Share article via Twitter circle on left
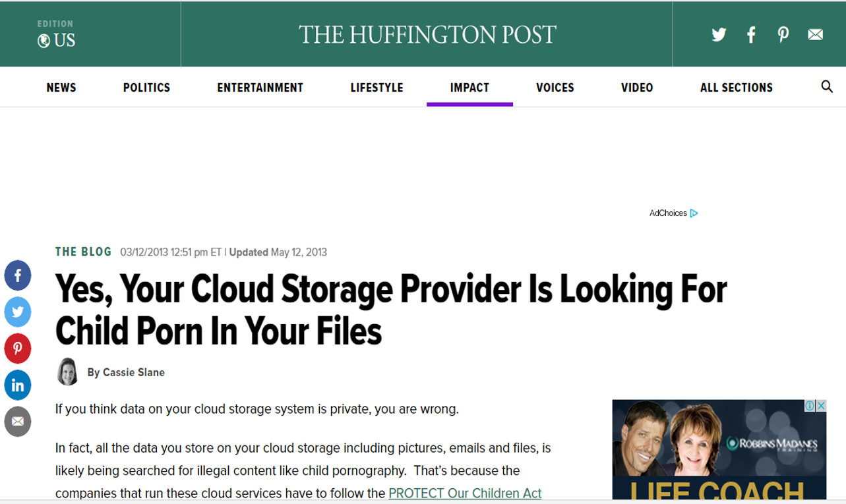846x504 pixels. coord(18,312)
